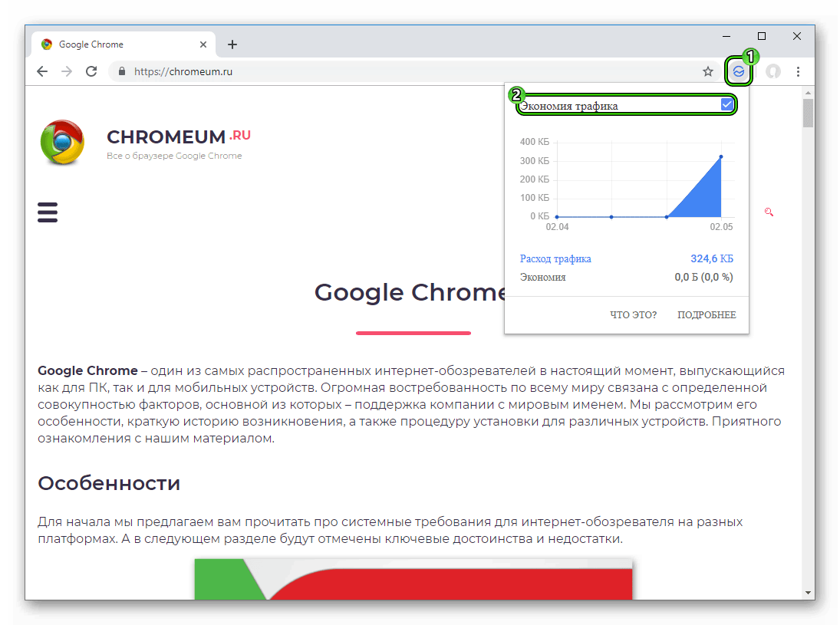Select the Google Chrome tab
Viewport: 840px width, 625px height.
click(x=124, y=44)
